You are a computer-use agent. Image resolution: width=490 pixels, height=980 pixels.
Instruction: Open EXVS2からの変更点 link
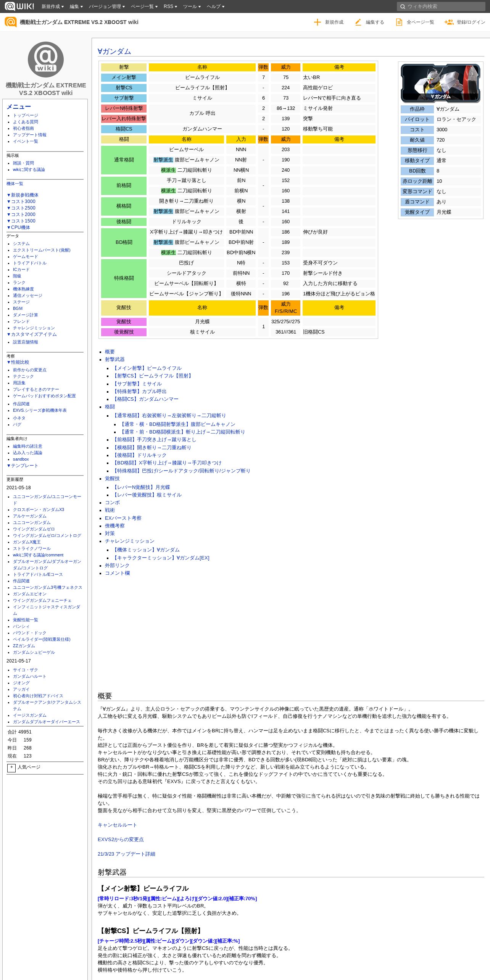pos(121,840)
